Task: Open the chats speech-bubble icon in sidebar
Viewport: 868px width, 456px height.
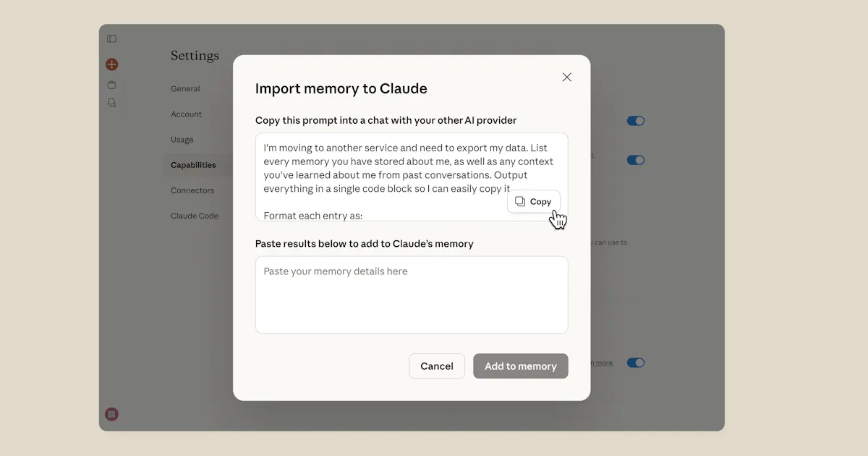Action: (111, 103)
